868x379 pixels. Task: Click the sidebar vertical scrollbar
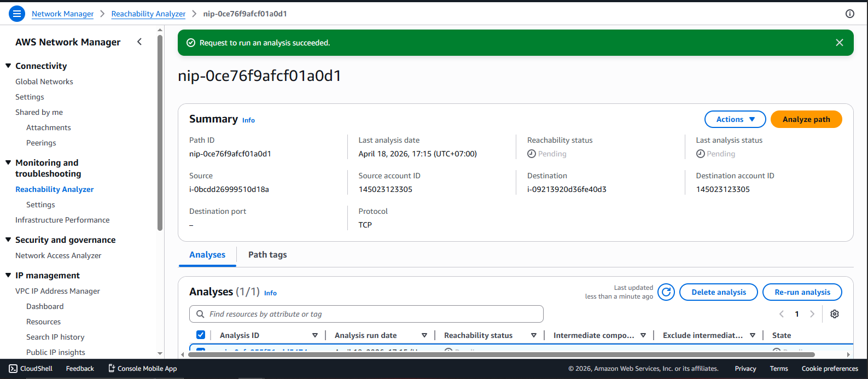click(160, 133)
